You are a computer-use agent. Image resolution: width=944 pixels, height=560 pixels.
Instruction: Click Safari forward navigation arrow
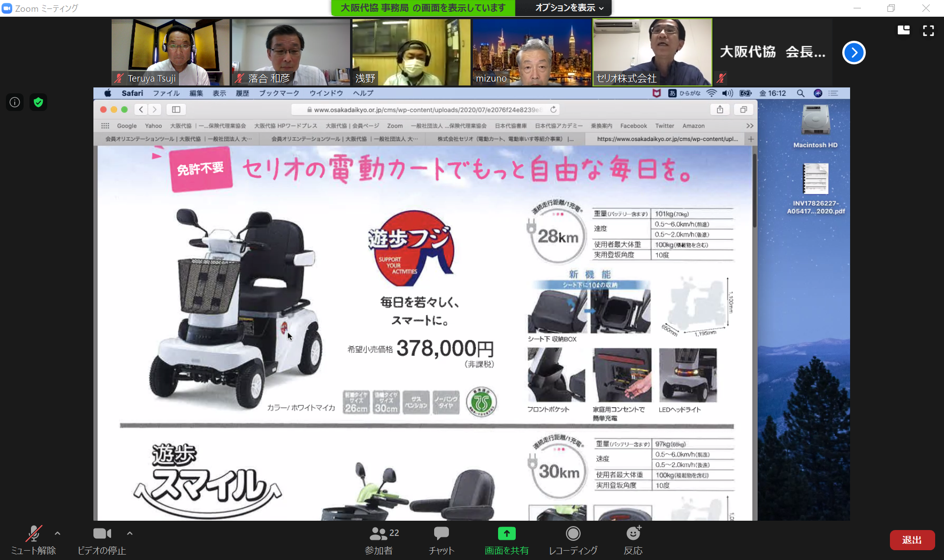click(155, 110)
